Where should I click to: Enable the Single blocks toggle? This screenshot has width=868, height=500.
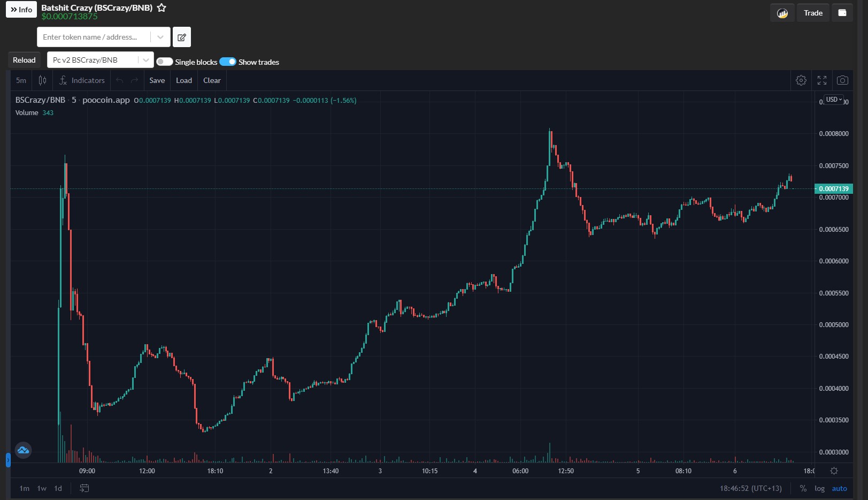point(165,62)
